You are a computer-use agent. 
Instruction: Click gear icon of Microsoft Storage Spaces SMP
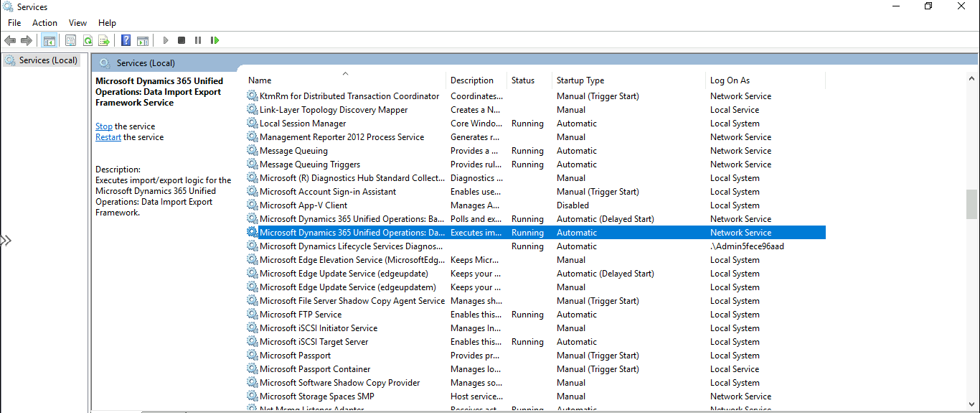(252, 396)
